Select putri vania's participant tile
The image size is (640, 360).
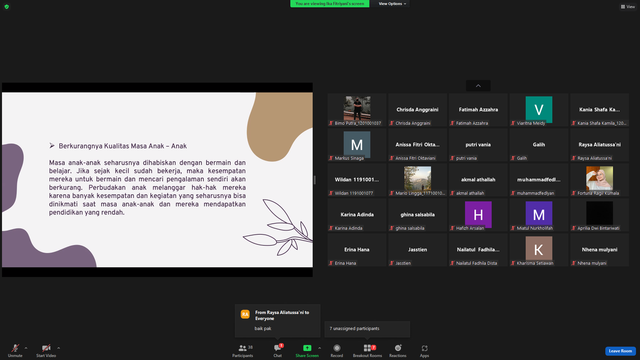pyautogui.click(x=478, y=145)
